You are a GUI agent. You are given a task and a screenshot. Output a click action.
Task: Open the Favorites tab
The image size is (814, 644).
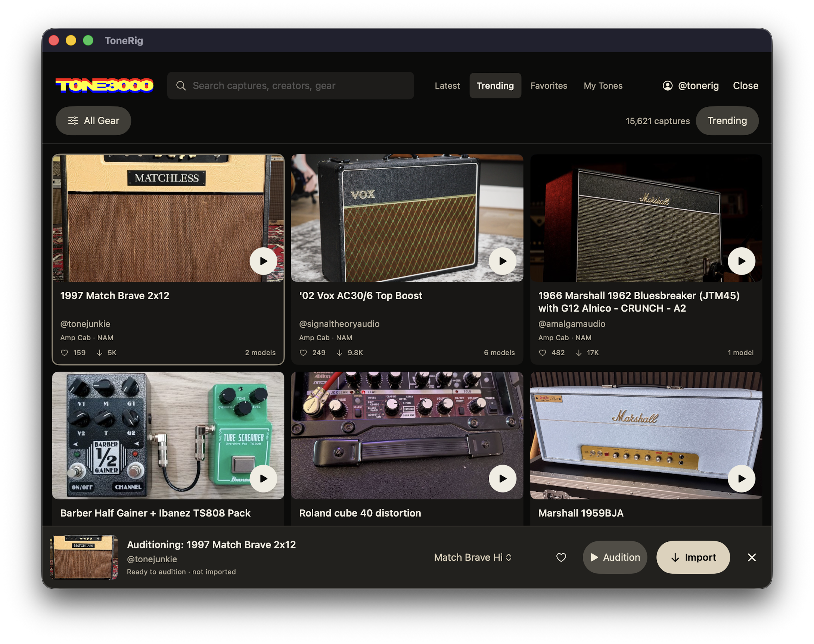click(x=549, y=85)
